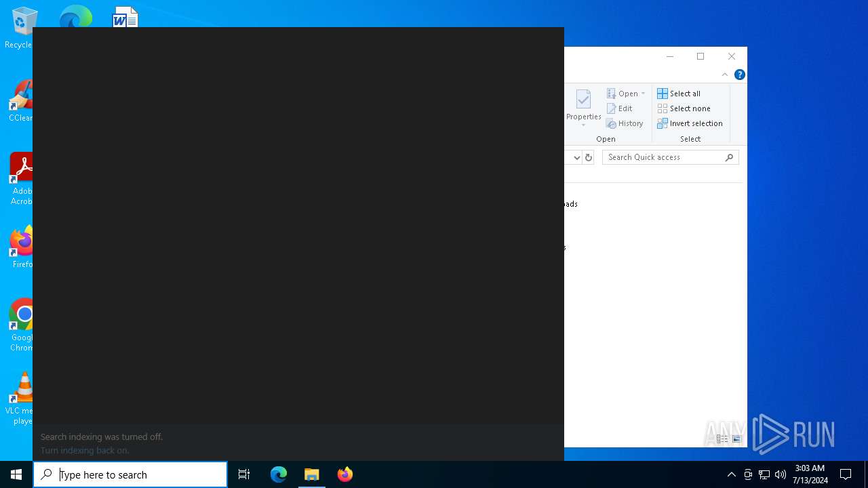Click Select all in ribbon
This screenshot has width=868, height=488.
[x=679, y=94]
